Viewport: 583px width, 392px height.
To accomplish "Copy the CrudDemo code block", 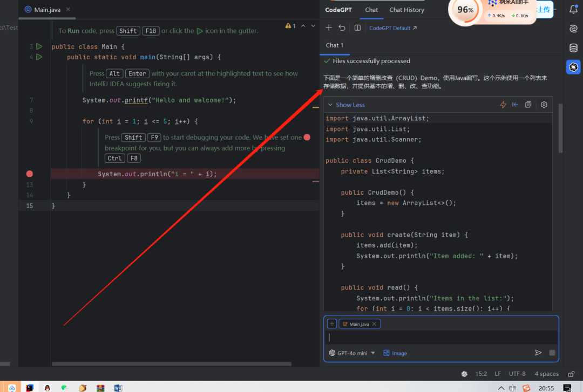I will coord(528,105).
